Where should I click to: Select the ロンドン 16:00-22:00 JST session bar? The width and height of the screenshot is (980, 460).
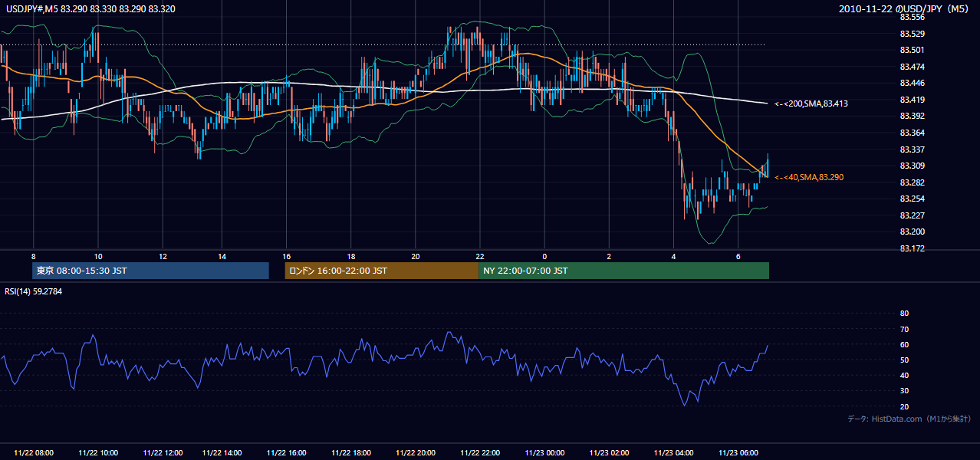(381, 271)
